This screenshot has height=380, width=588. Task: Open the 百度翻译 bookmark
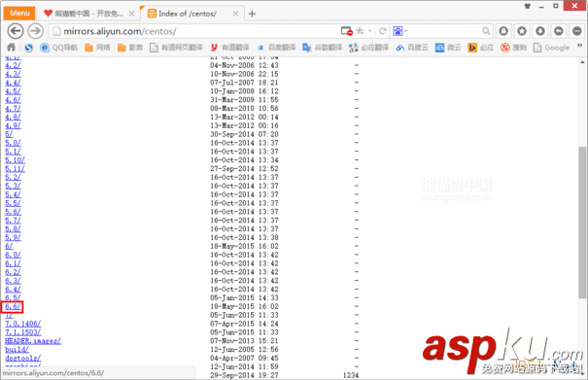[276, 48]
